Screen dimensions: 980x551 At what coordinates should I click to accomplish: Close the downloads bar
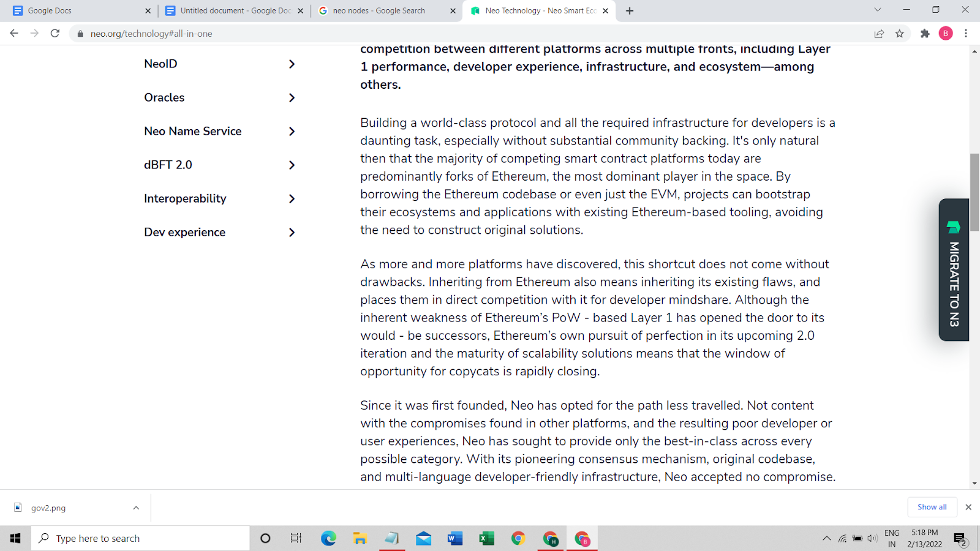(968, 507)
